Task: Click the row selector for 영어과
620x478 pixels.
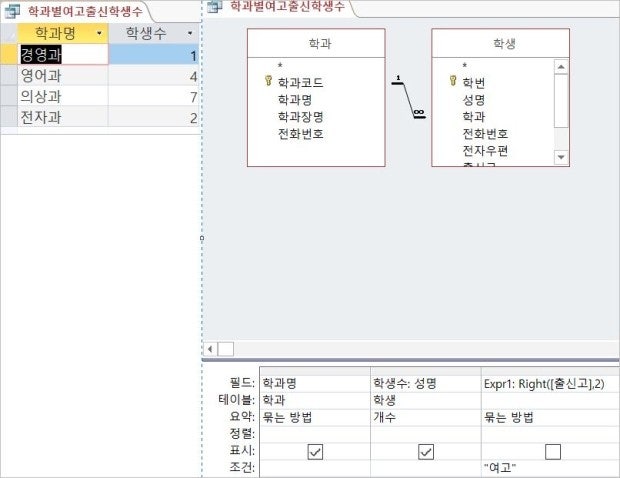Action: [x=9, y=75]
